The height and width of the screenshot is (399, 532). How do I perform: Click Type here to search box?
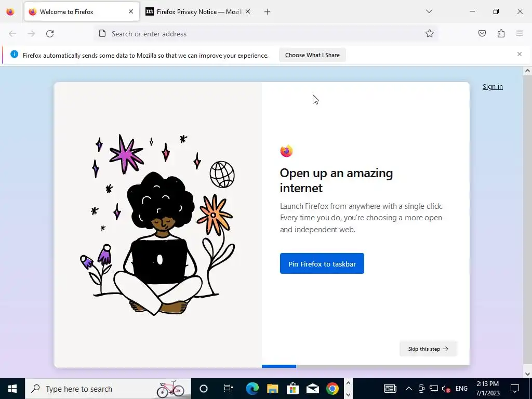[x=108, y=389]
